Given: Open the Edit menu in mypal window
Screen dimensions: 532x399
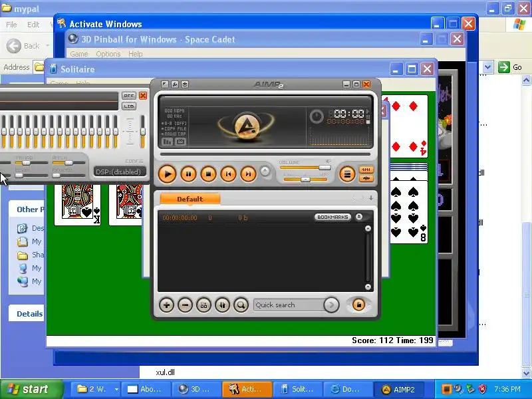Looking at the screenshot, I should (33, 25).
